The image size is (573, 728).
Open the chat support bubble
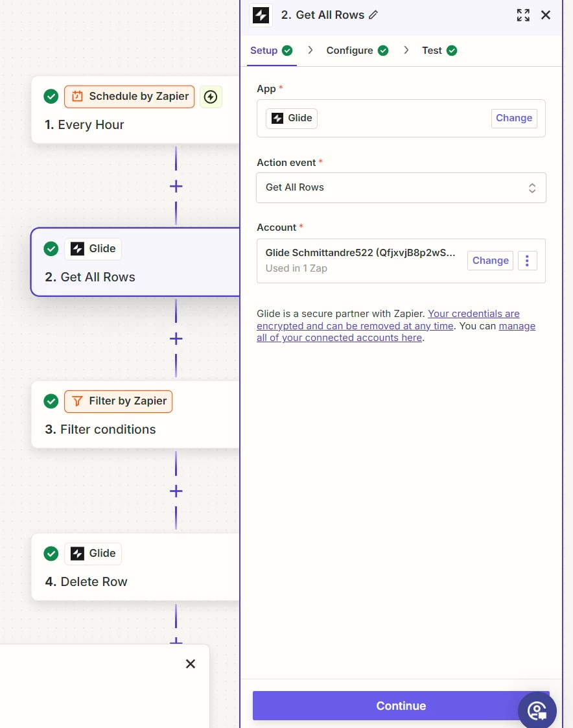pyautogui.click(x=537, y=710)
